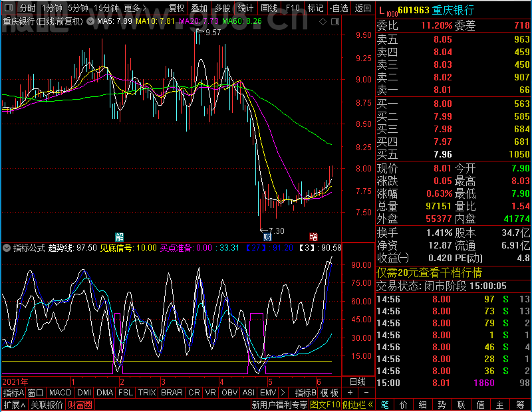
Task: Click the 叠加 overlay button
Action: (199, 8)
